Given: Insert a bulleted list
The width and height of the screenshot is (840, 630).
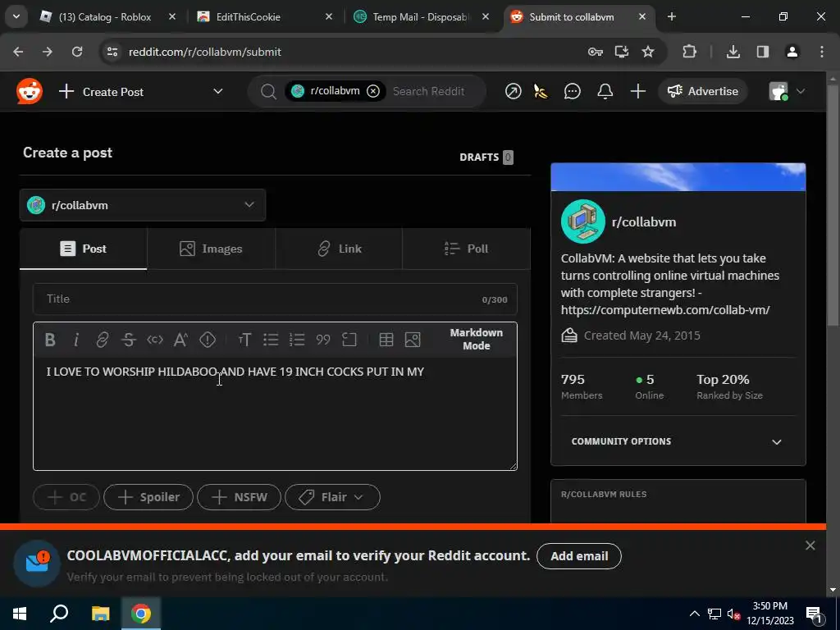Looking at the screenshot, I should pyautogui.click(x=271, y=340).
